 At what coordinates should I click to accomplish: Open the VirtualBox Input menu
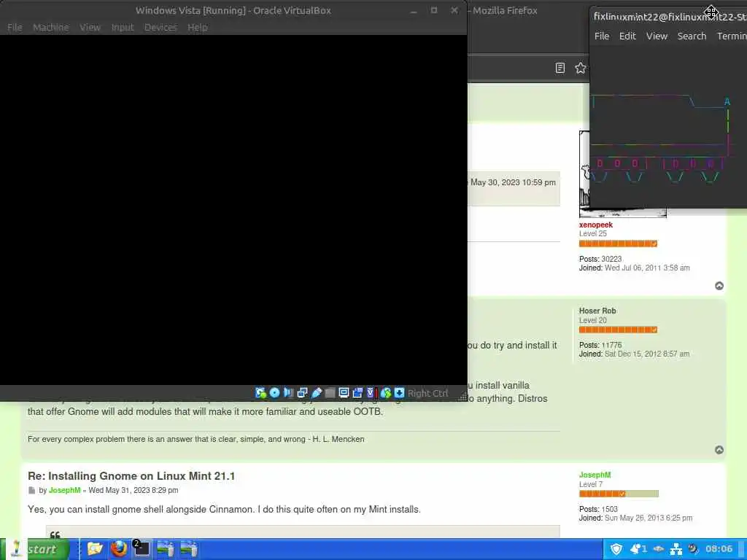[x=123, y=27]
